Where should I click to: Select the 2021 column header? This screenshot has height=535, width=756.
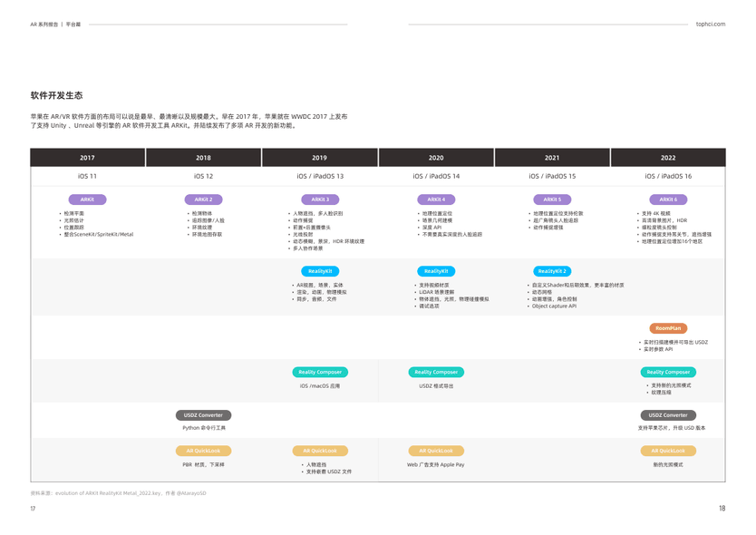(x=552, y=158)
